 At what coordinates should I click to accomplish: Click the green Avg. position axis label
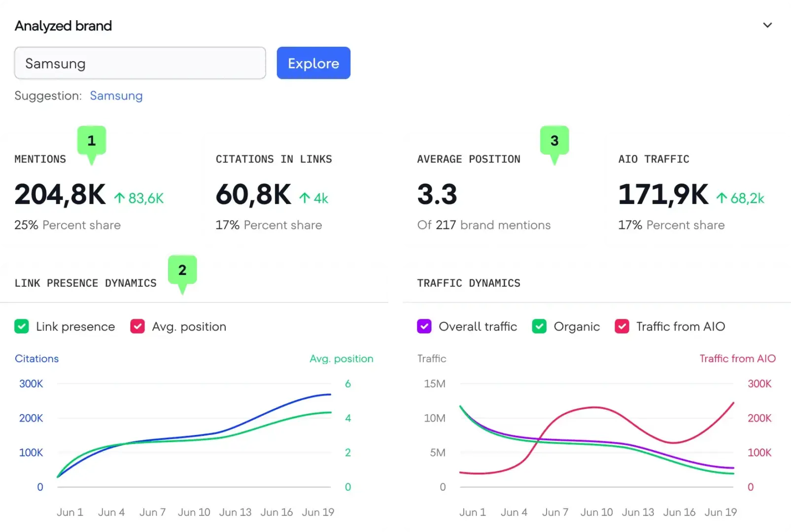pos(342,359)
